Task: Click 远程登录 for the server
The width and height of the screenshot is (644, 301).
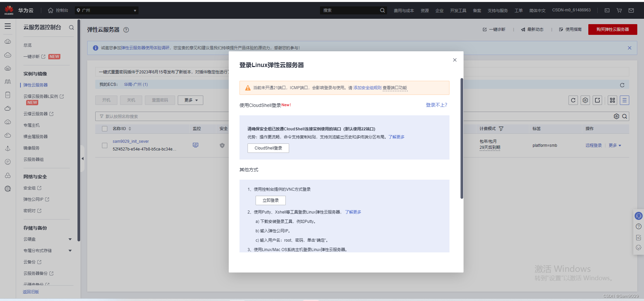Action: [x=594, y=145]
